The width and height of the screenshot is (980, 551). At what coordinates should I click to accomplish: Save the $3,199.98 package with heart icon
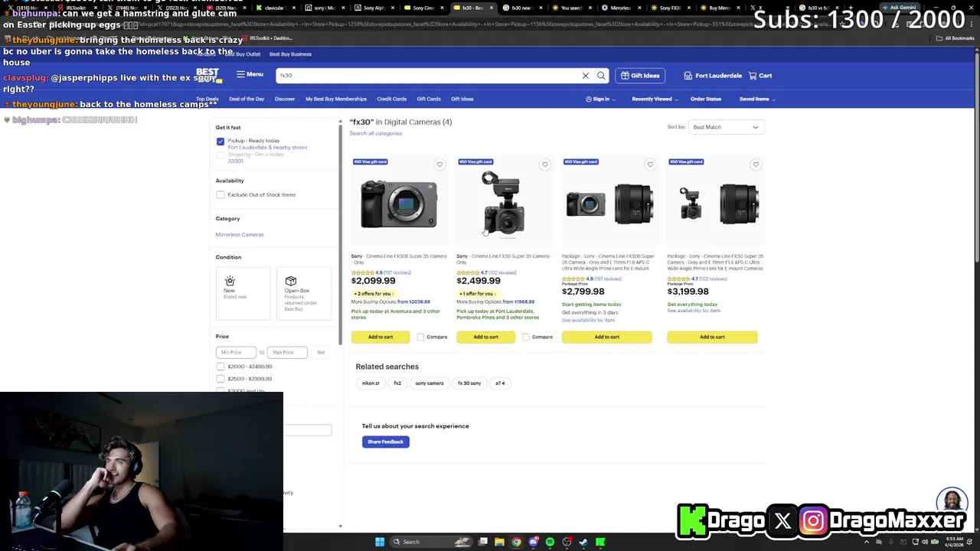[x=756, y=165]
